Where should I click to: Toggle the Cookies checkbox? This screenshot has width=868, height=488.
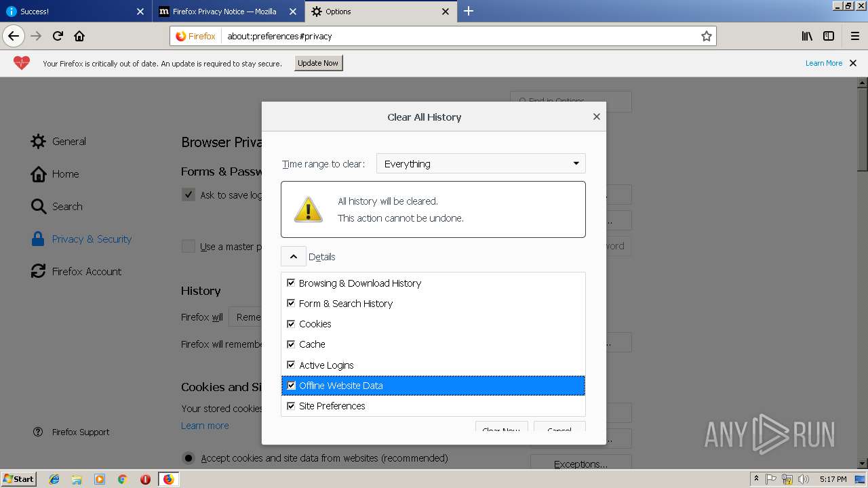pyautogui.click(x=291, y=323)
